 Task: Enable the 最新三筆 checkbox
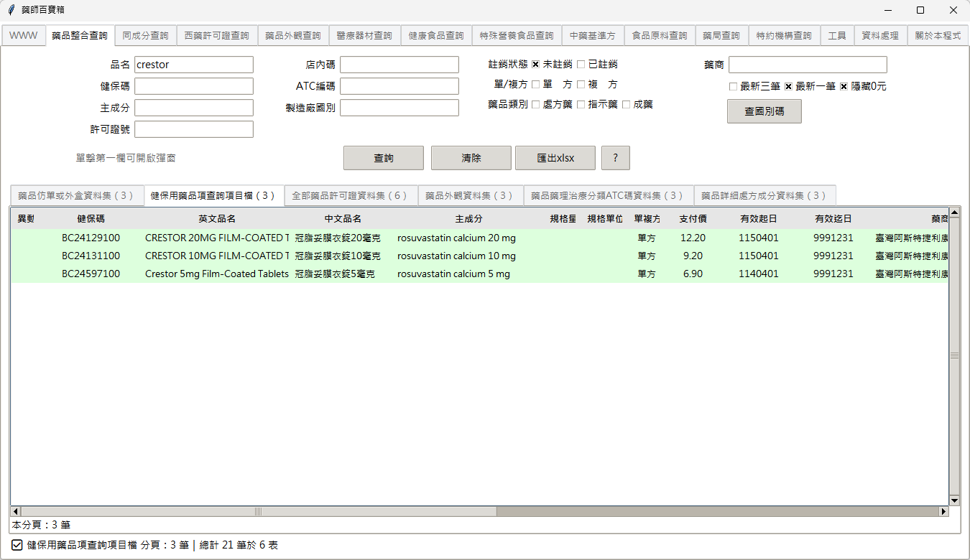(x=733, y=86)
